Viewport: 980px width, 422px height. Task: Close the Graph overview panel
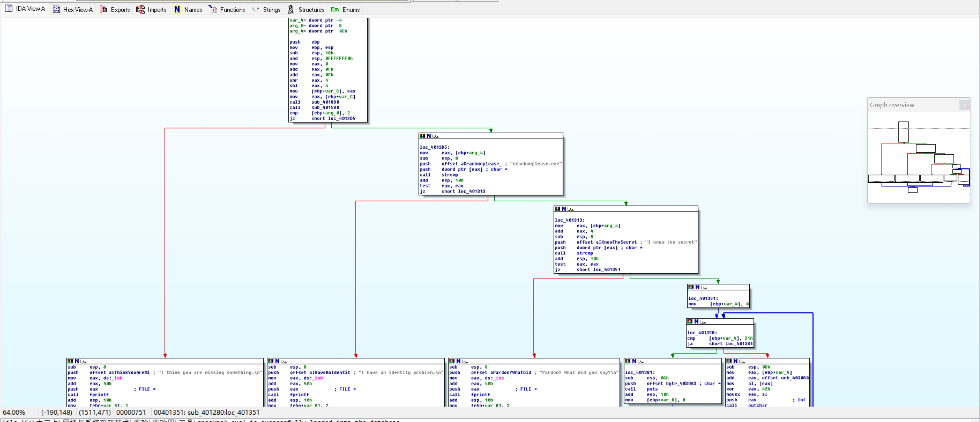tap(964, 105)
